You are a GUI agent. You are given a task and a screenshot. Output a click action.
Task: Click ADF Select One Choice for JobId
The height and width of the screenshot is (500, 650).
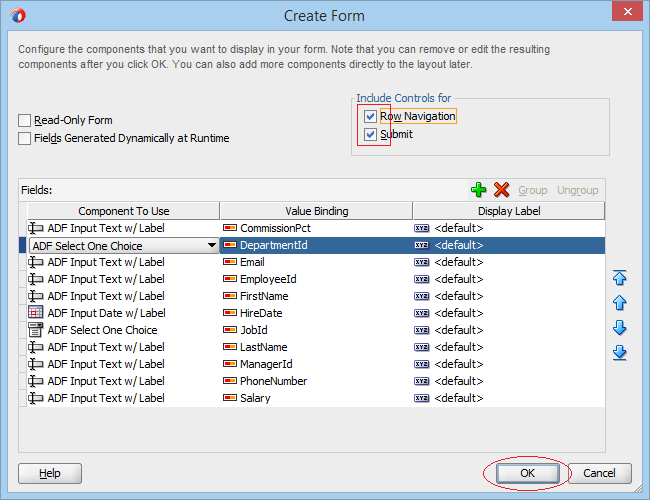[102, 330]
